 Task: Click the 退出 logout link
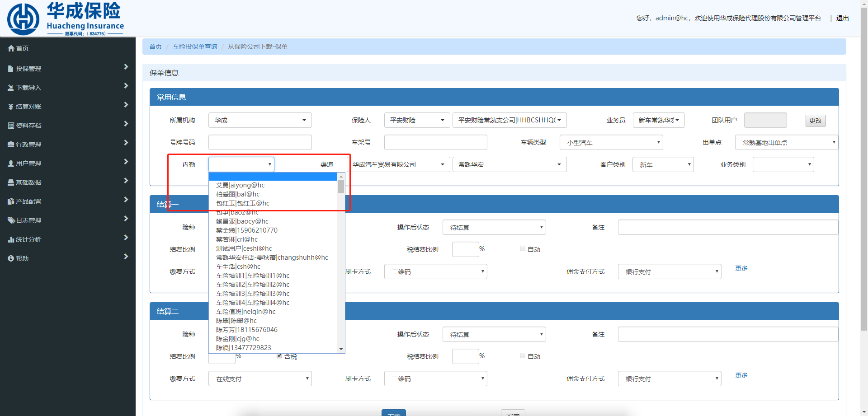842,18
